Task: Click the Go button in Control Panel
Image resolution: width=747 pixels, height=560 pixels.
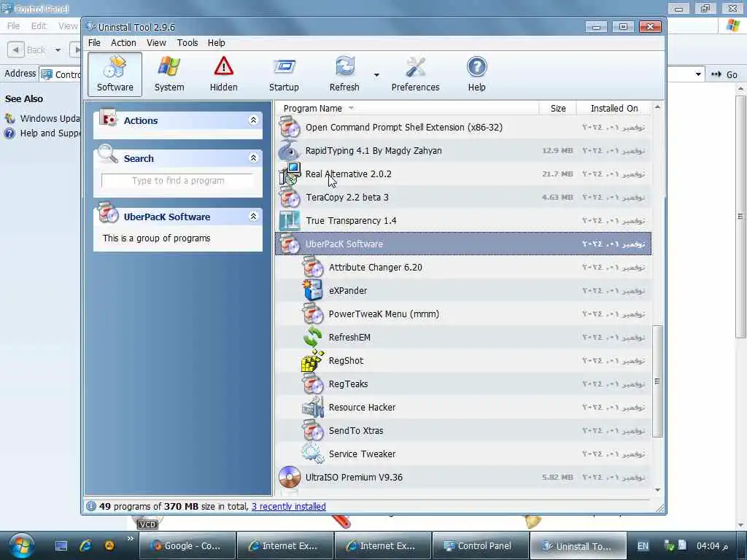Action: (725, 75)
